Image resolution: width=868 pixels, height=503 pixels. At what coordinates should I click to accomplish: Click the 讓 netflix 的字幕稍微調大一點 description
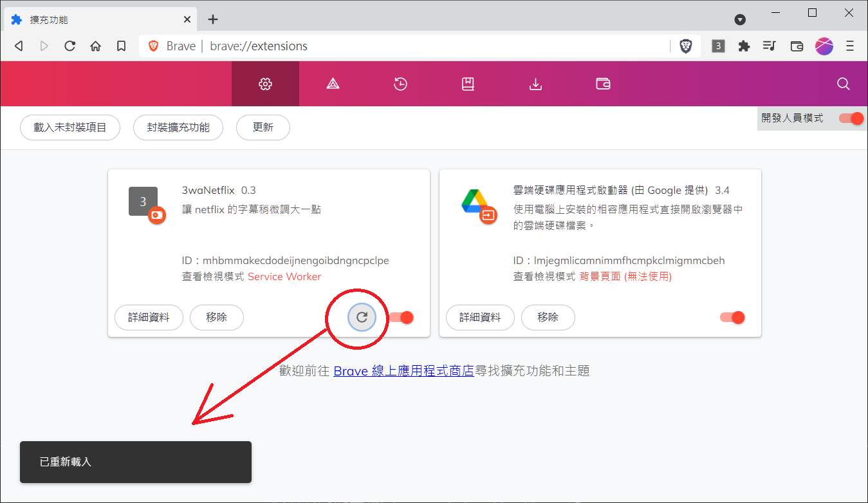(252, 209)
